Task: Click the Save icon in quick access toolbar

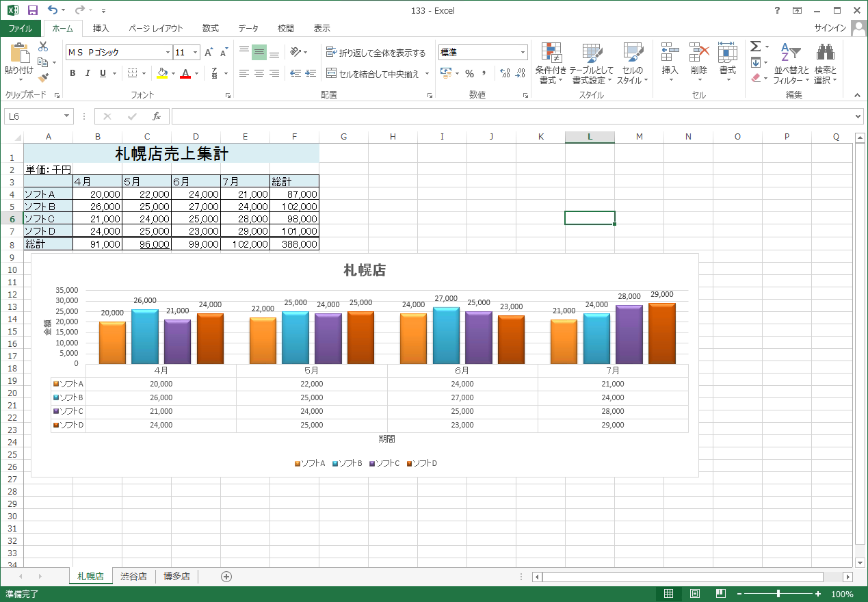Action: 32,10
